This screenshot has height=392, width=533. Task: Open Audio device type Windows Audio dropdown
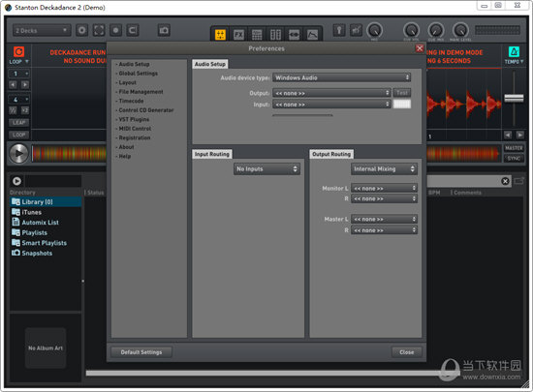(x=342, y=77)
